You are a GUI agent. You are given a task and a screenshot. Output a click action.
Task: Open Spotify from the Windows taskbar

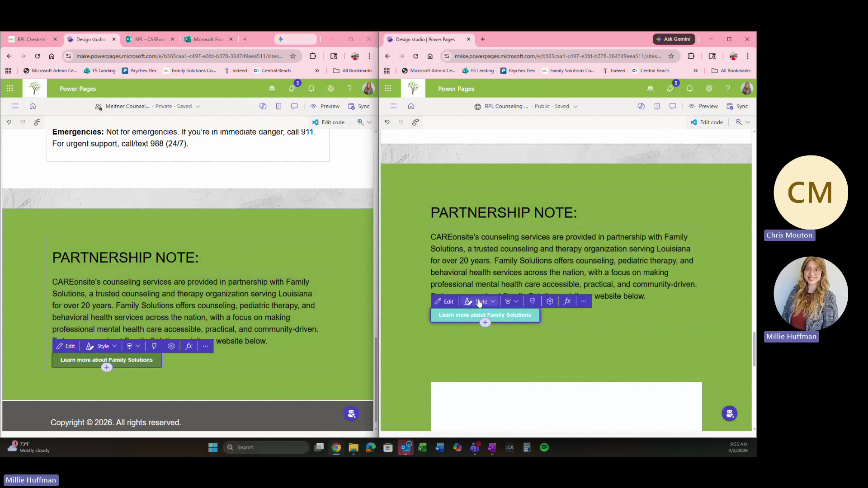point(544,447)
